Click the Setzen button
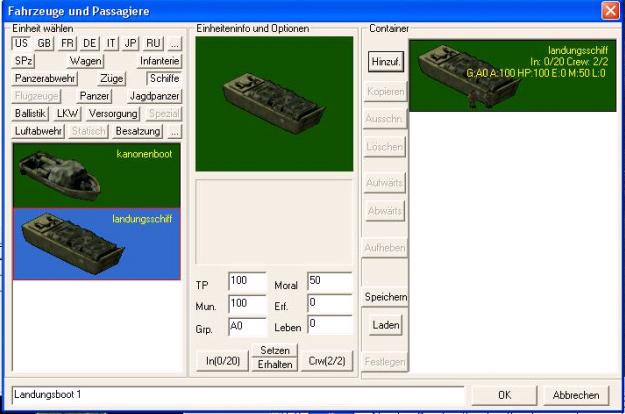625x414 pixels. 275,350
